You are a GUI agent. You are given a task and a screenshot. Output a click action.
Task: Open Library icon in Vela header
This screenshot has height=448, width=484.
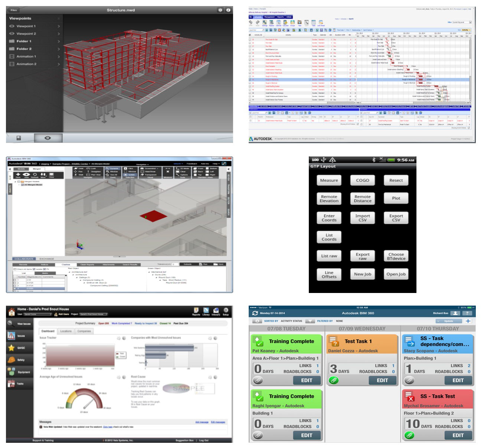(206, 312)
